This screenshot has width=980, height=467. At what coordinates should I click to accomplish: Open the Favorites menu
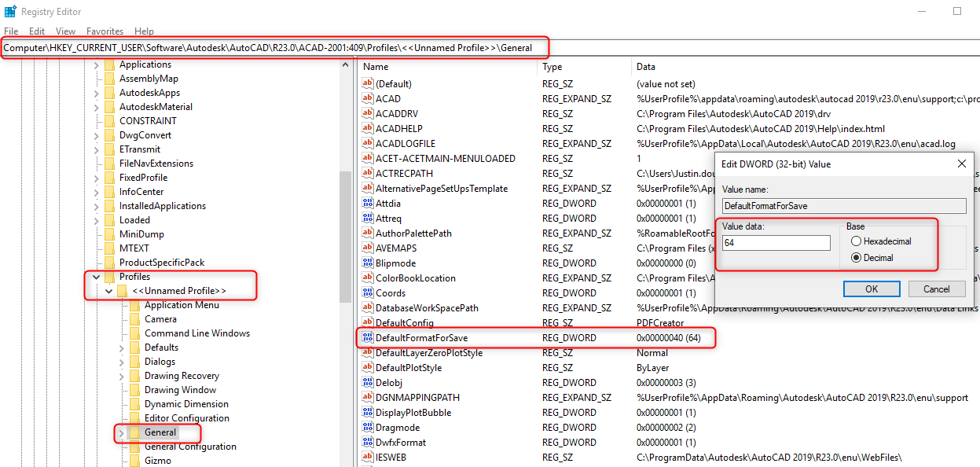click(x=105, y=31)
